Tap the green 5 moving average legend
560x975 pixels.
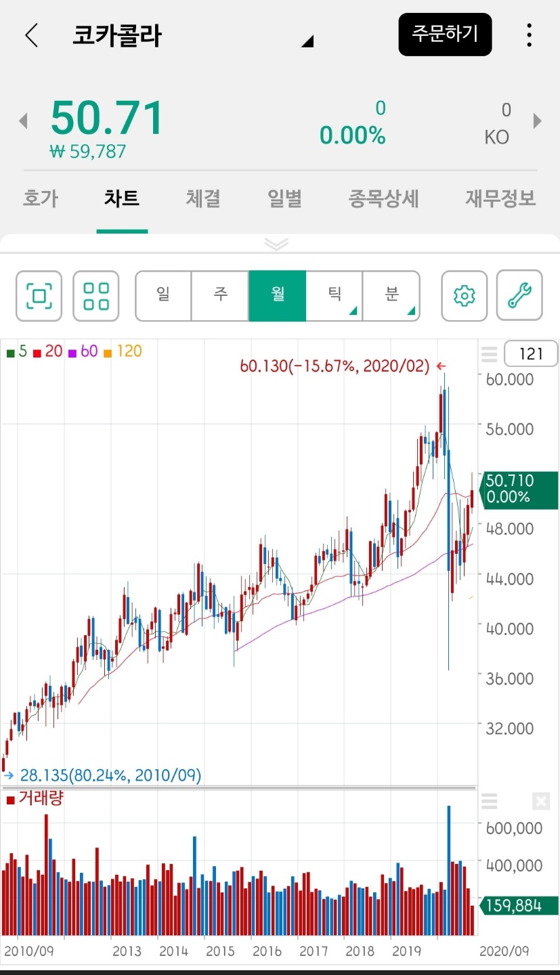click(18, 351)
